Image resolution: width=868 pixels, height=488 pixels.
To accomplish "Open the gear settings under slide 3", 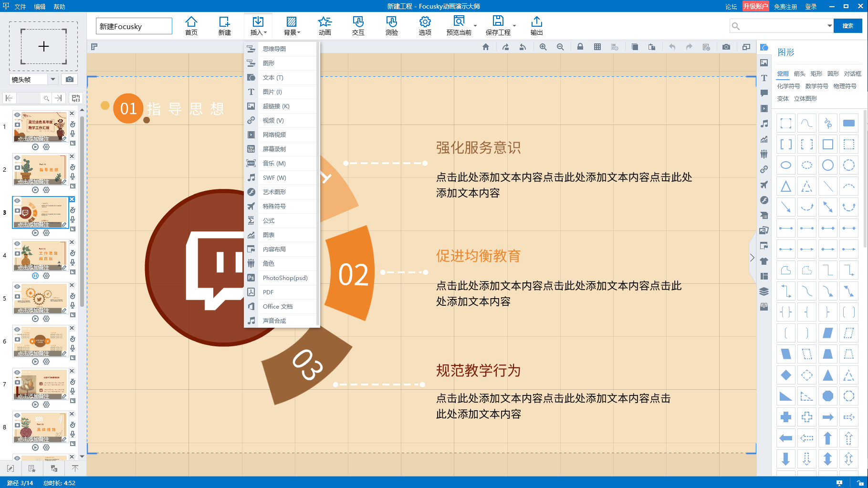I will click(x=46, y=233).
